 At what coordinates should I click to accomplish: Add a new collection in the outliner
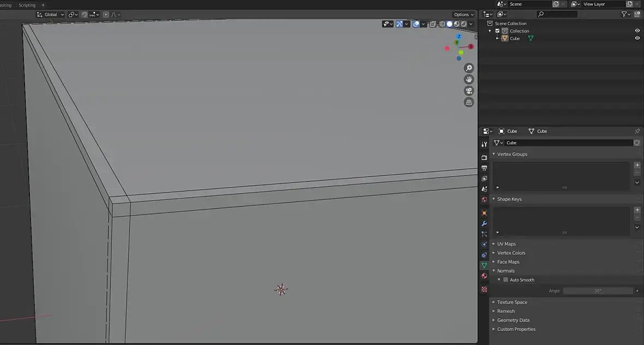637,14
